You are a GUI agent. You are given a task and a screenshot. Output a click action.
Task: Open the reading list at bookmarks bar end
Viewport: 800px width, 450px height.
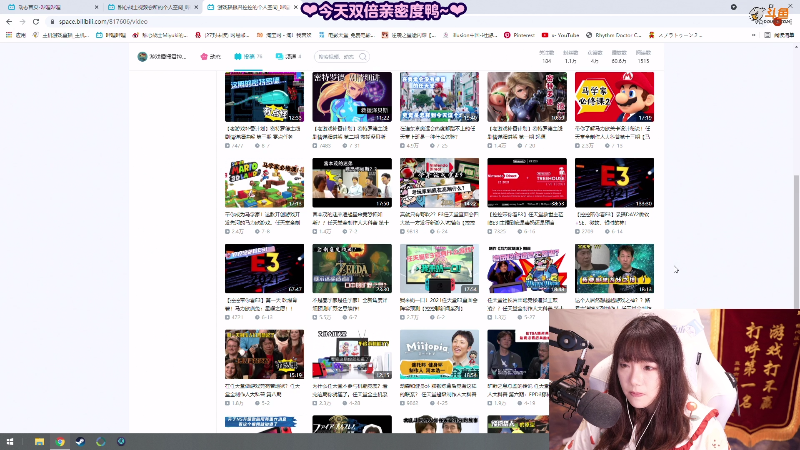[x=779, y=35]
